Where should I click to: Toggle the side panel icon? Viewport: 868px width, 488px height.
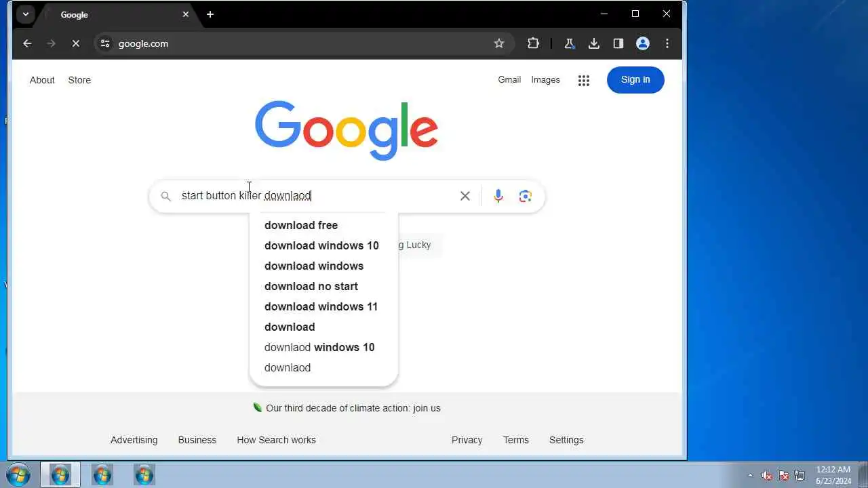click(618, 43)
